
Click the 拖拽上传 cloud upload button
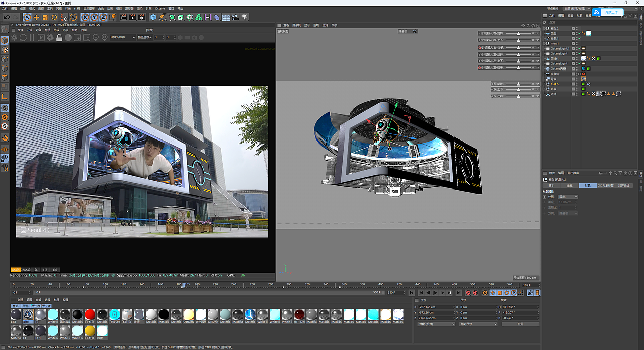[608, 12]
